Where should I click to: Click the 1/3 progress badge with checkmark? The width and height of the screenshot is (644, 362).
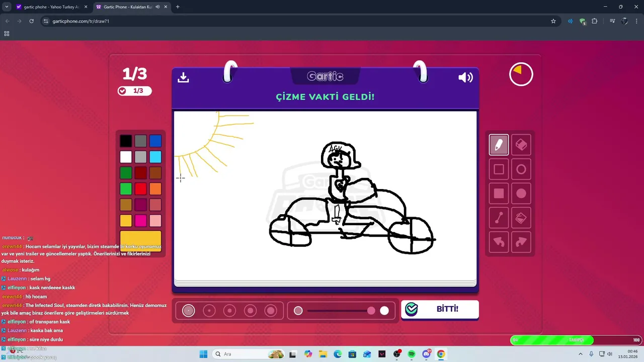[134, 91]
